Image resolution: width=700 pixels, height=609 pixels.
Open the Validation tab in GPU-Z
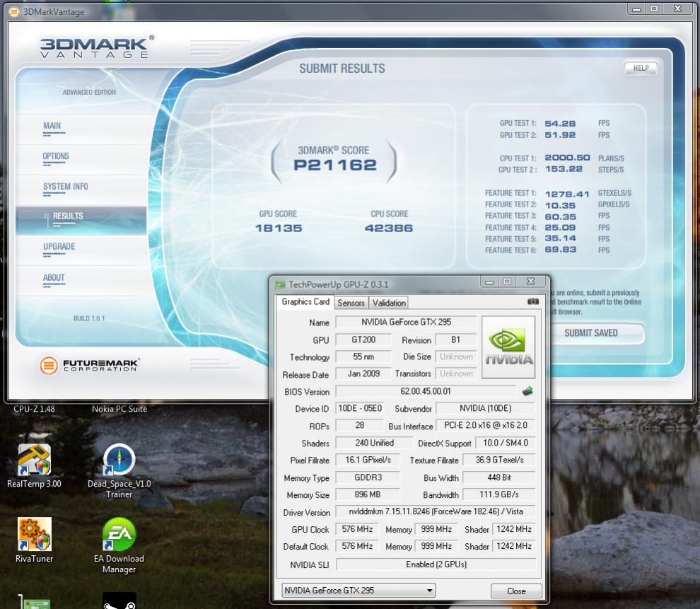389,303
